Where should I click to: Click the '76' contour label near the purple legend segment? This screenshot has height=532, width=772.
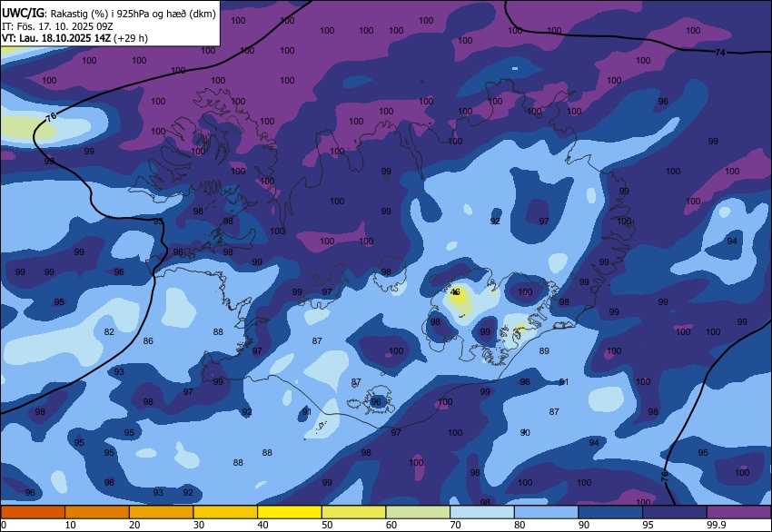click(664, 476)
